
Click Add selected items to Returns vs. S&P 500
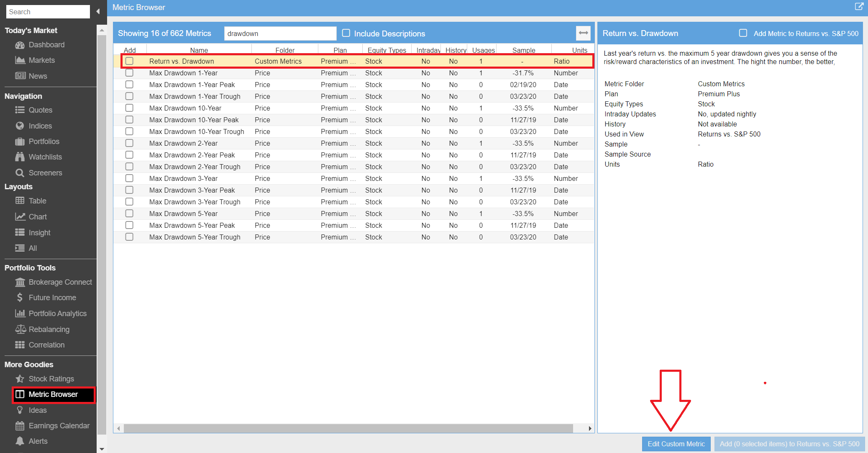(x=789, y=444)
